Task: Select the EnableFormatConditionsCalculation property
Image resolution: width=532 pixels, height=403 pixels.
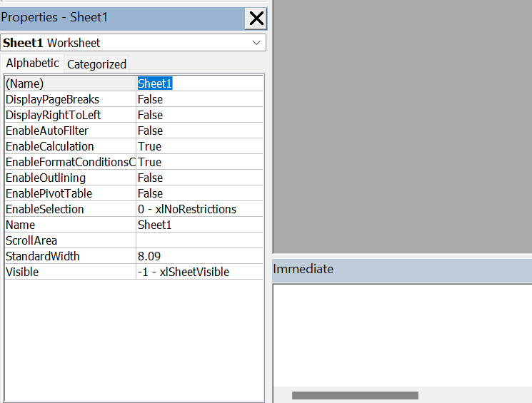Action: pos(69,162)
